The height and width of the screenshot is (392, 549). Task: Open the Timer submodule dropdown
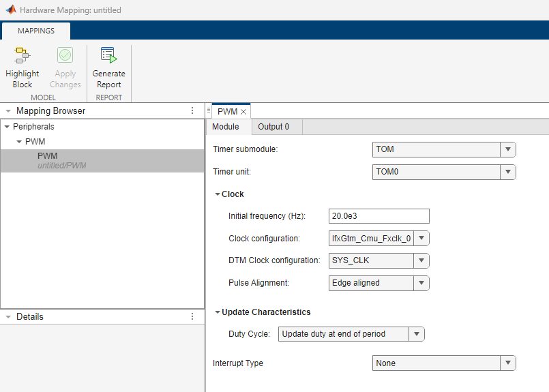[508, 149]
